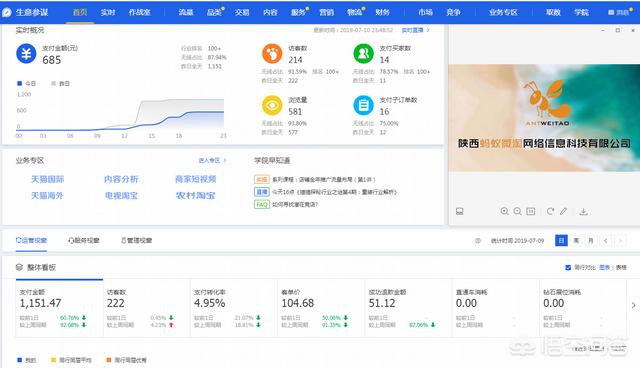Viewport: 640px width, 368px height.
Task: Select the 支付转化率 4.95% metric card
Action: [x=233, y=308]
